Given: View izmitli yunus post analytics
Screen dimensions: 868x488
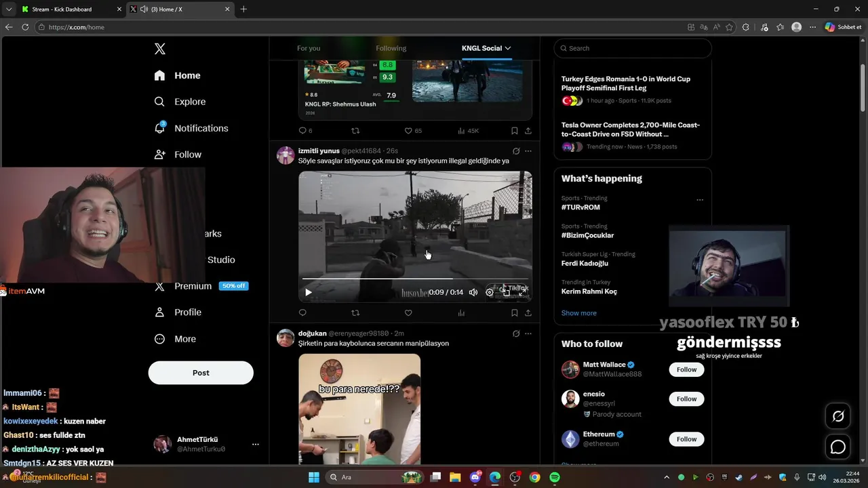Looking at the screenshot, I should pos(461,313).
